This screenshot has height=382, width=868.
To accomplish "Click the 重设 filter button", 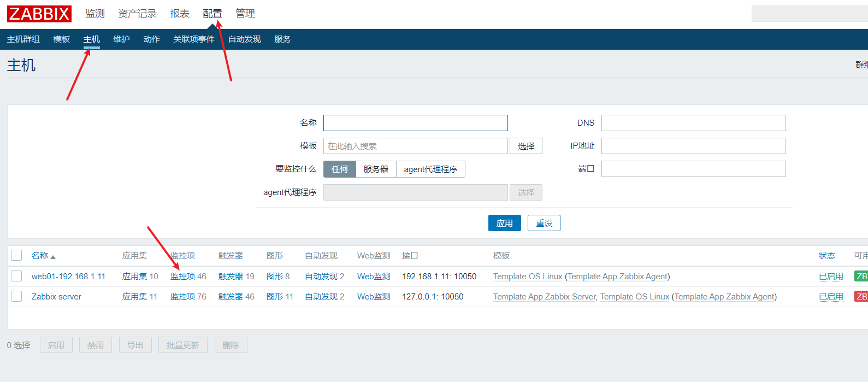I will coord(544,223).
